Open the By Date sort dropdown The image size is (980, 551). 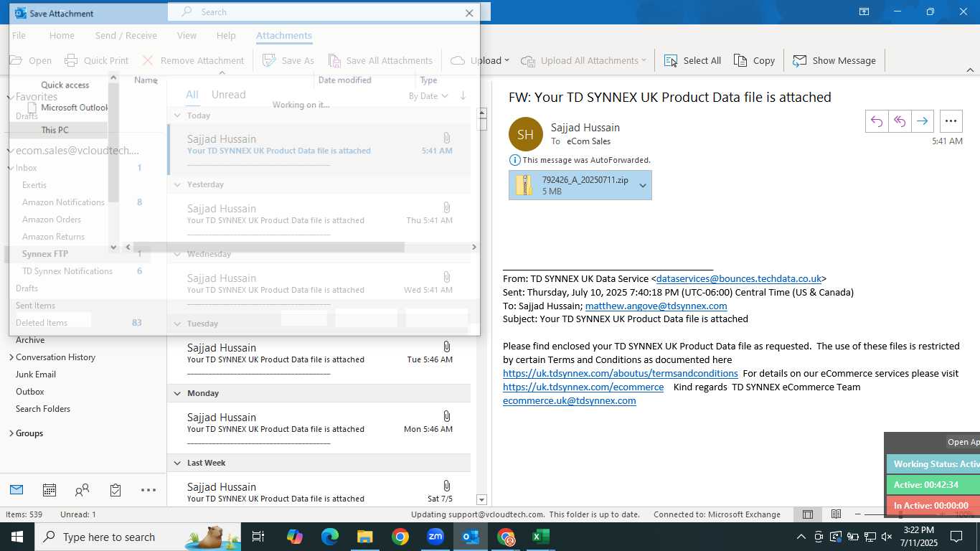click(428, 96)
